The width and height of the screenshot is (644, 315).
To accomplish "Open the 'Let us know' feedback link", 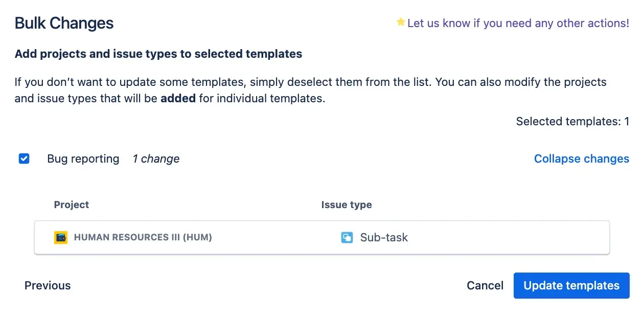I will point(518,23).
